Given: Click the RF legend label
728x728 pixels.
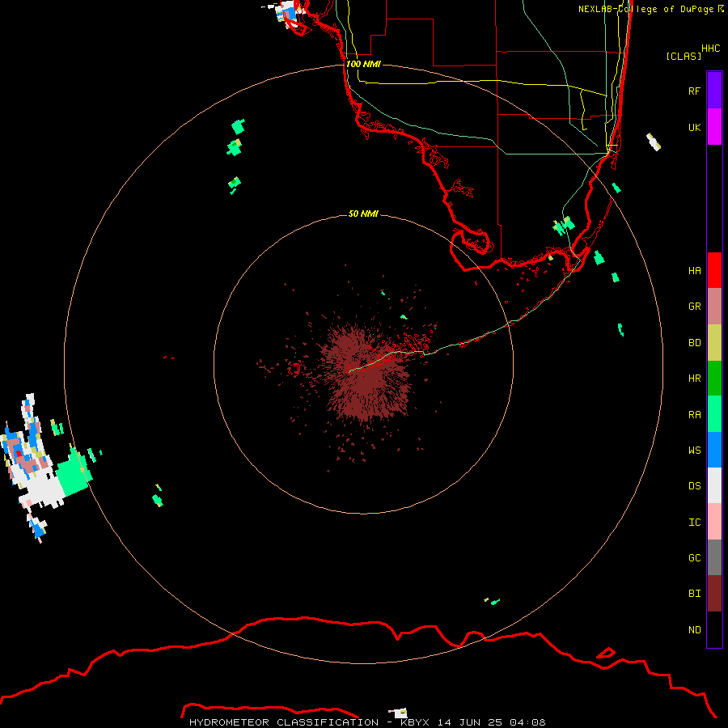Looking at the screenshot, I should 694,91.
